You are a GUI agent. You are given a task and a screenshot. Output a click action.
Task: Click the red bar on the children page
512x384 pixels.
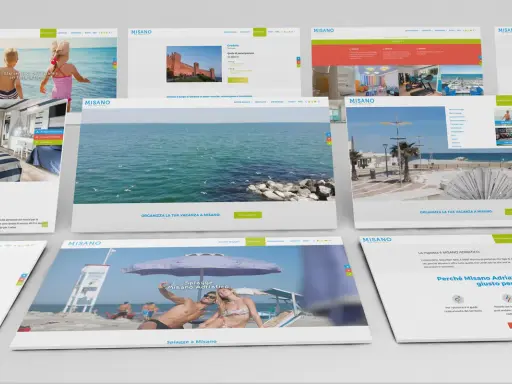pos(48,137)
